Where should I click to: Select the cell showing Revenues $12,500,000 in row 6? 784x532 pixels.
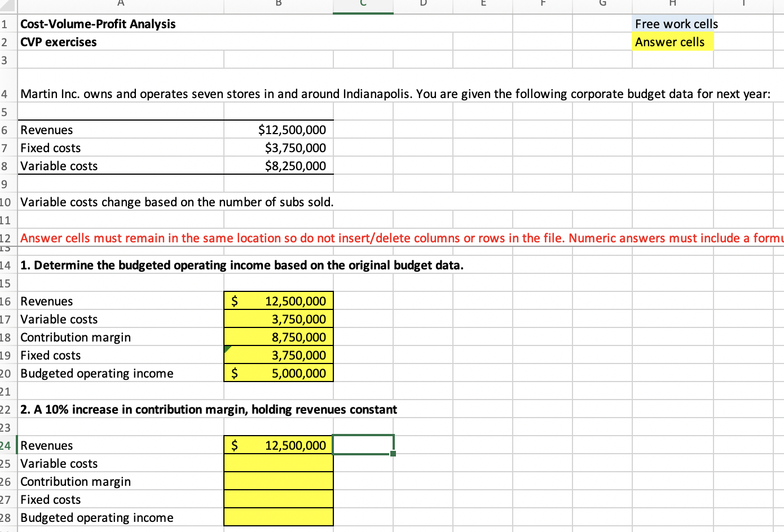[x=278, y=130]
